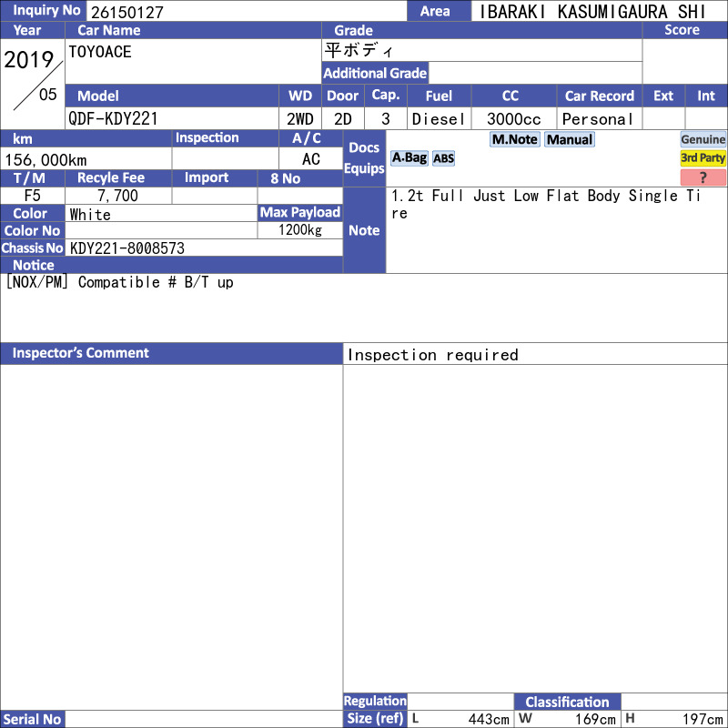Click the Serial No label
728x728 pixels.
[x=33, y=719]
